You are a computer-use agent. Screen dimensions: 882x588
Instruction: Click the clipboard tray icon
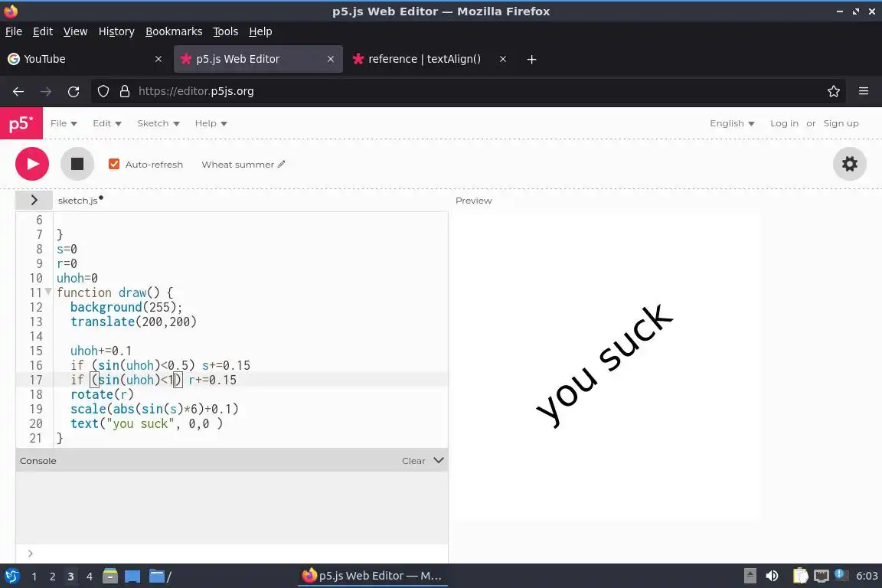pos(800,576)
